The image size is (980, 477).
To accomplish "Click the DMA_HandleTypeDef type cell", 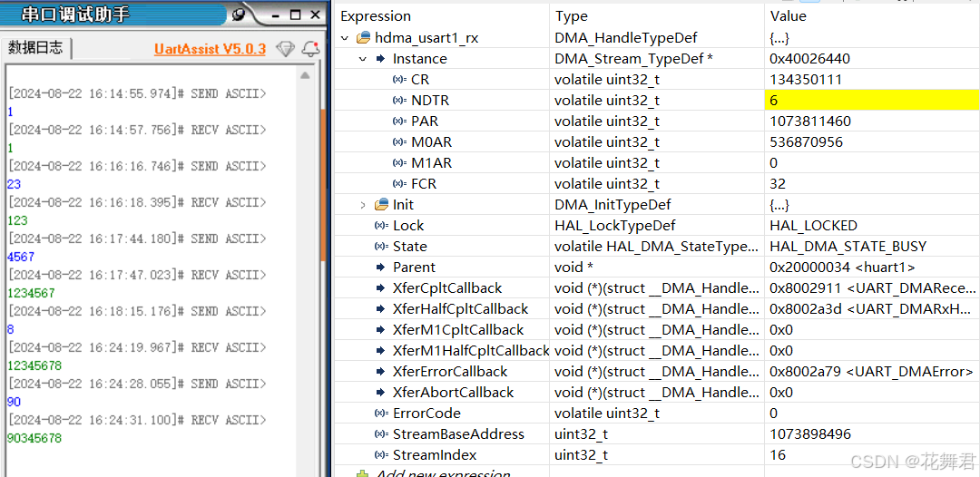I will [x=625, y=38].
